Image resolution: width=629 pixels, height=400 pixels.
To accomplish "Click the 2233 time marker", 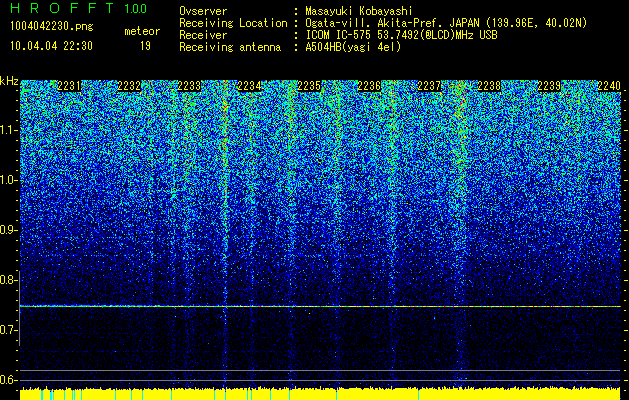I will (189, 86).
